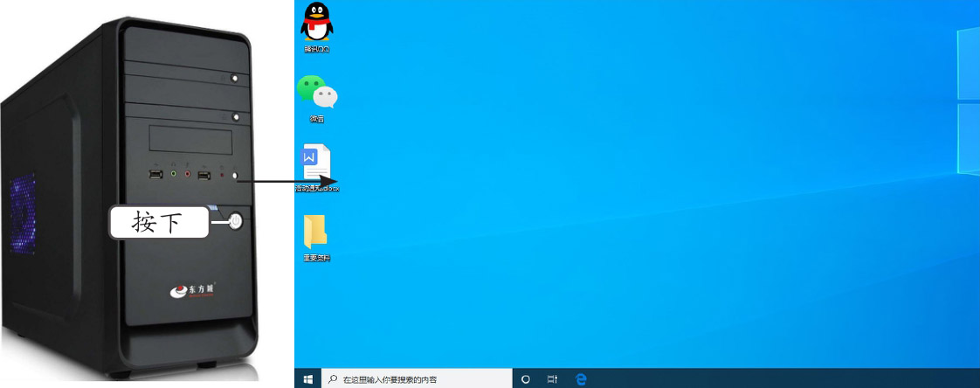Open the WPS docx document icon
Viewport: 980px width, 388px height.
(316, 163)
